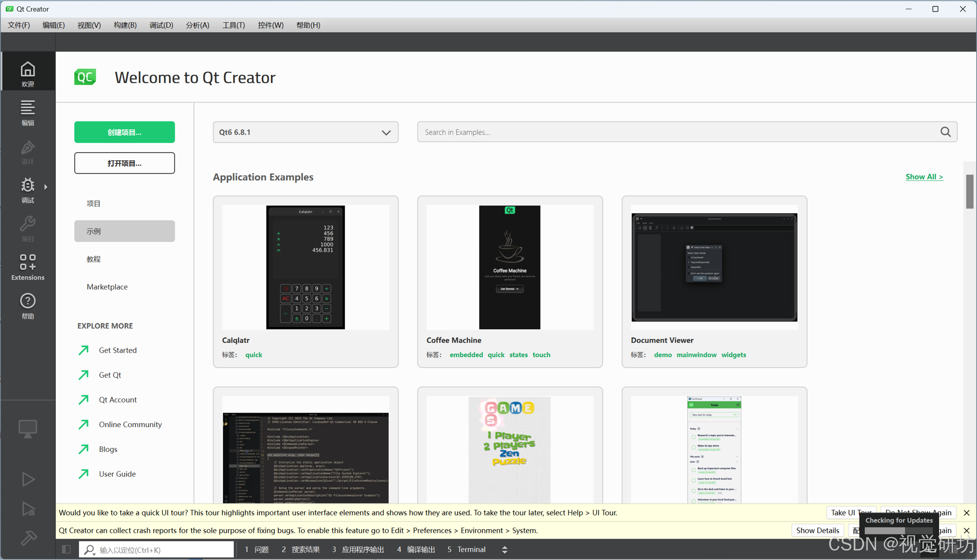Open Help (帮助) mode icon
The width and height of the screenshot is (977, 560).
click(x=28, y=306)
